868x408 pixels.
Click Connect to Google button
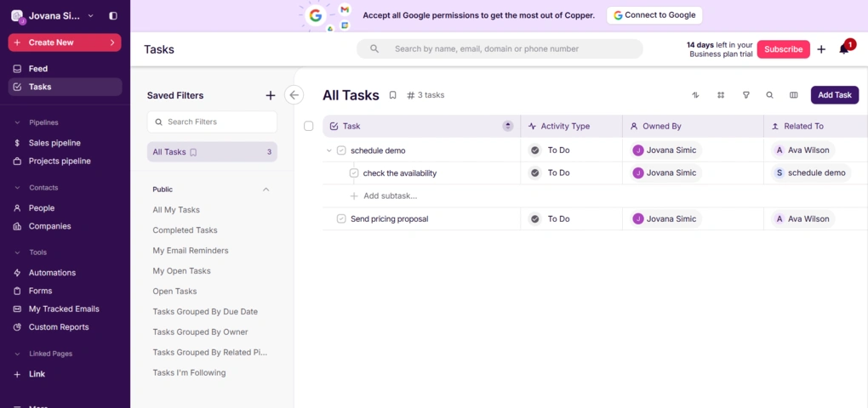654,15
